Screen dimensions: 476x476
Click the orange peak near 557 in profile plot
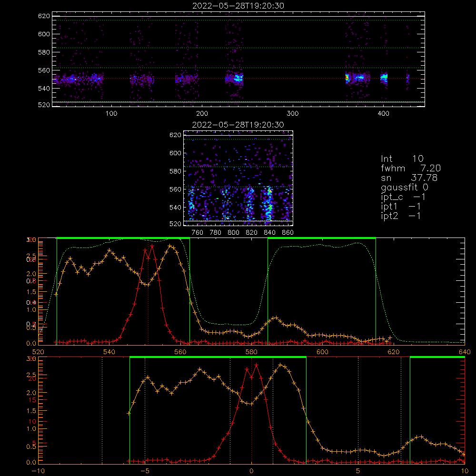[x=170, y=246]
